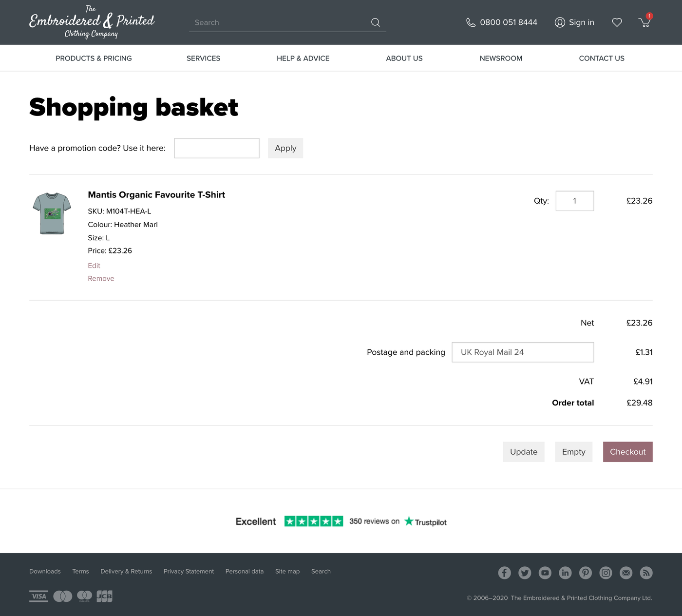
Task: Open the Instagram footer icon
Action: (x=606, y=573)
